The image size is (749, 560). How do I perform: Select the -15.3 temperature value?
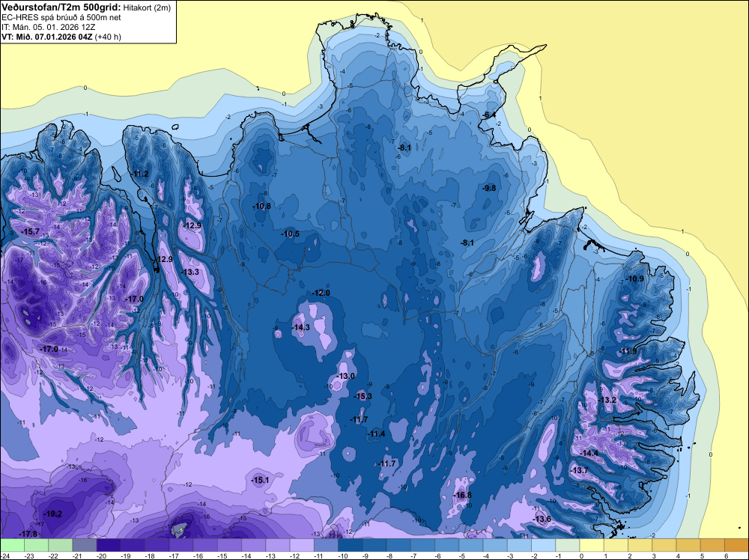[x=363, y=396]
